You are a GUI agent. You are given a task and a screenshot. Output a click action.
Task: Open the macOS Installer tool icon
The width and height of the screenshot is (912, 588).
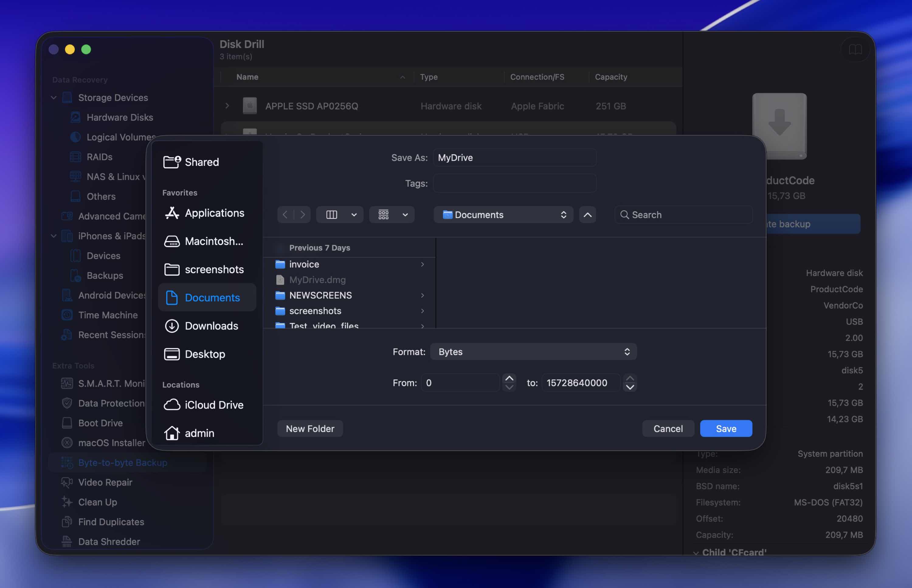[x=67, y=443]
